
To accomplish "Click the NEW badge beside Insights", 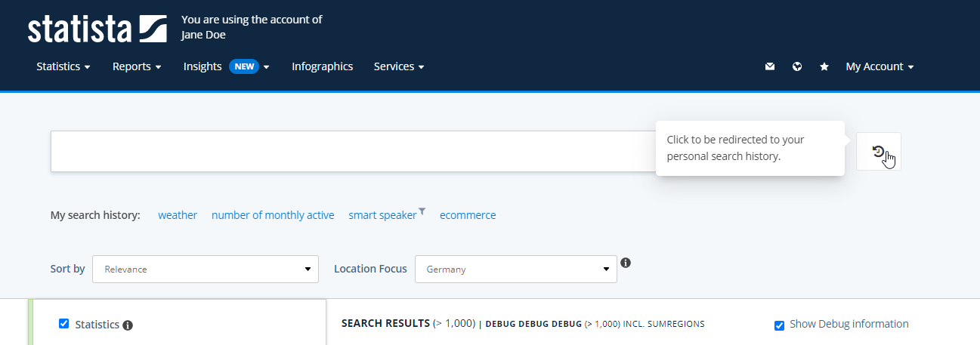I will click(x=244, y=66).
